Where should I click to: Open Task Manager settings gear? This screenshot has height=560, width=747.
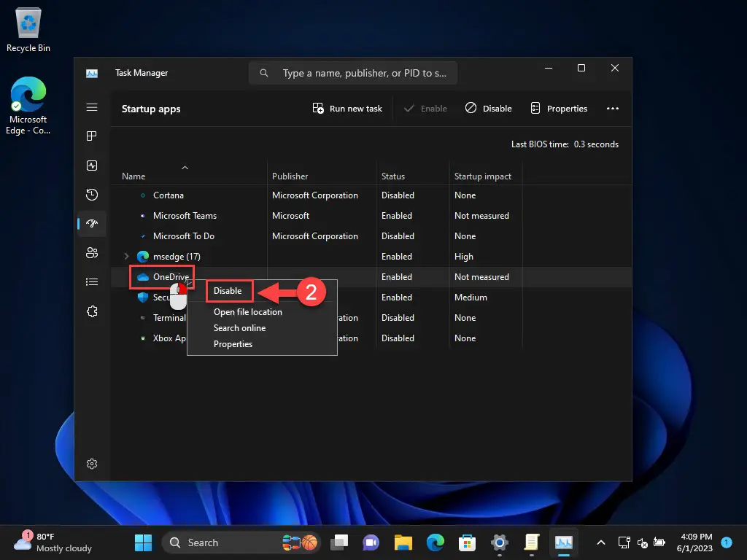(92, 464)
